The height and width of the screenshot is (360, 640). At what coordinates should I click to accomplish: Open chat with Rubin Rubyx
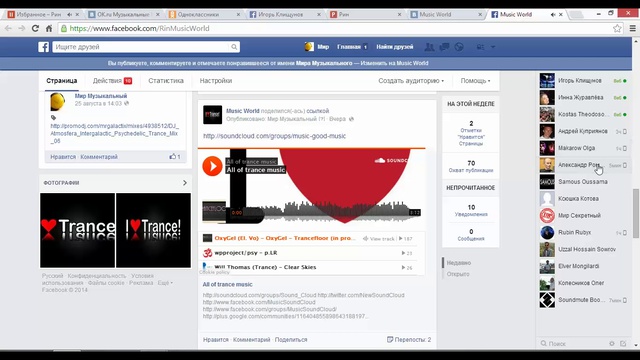coord(584,232)
